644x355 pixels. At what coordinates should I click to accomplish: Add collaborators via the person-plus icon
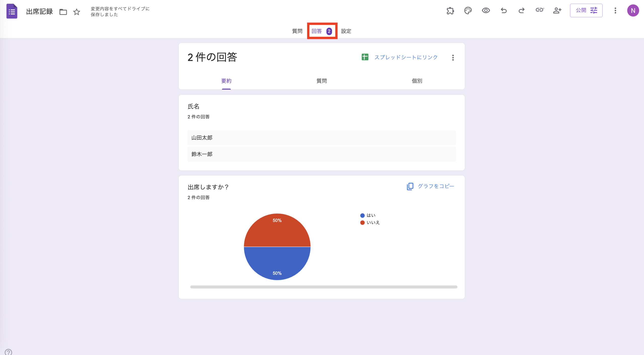coord(557,11)
